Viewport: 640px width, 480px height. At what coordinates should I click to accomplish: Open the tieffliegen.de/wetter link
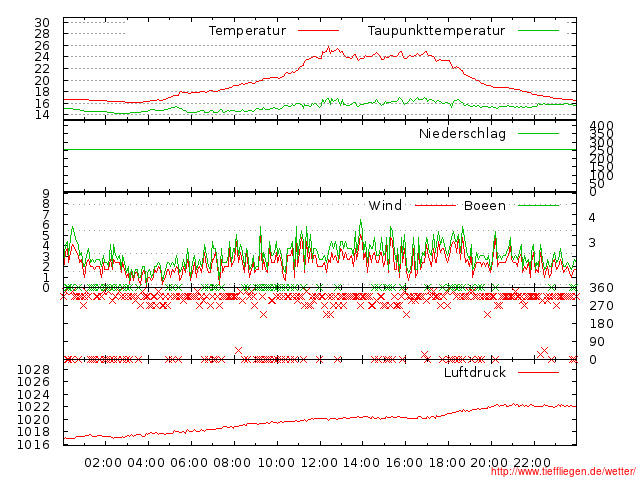point(563,471)
